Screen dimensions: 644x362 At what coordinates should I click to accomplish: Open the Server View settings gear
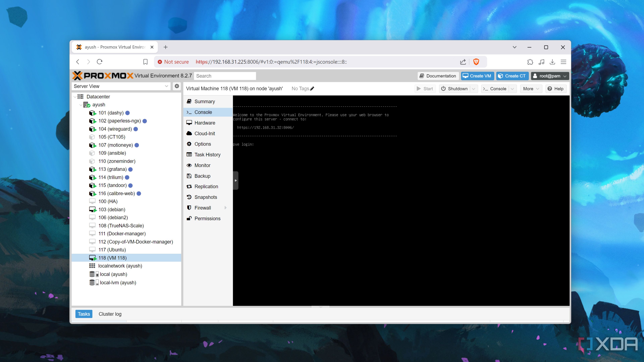click(177, 86)
